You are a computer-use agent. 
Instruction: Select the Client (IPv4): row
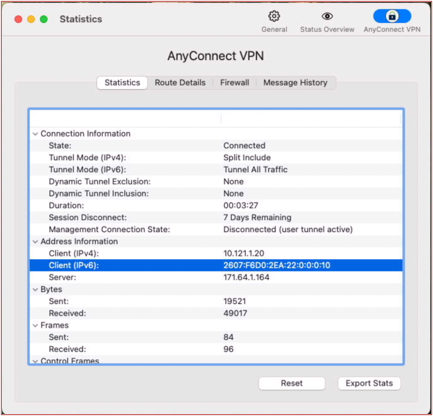(x=216, y=254)
